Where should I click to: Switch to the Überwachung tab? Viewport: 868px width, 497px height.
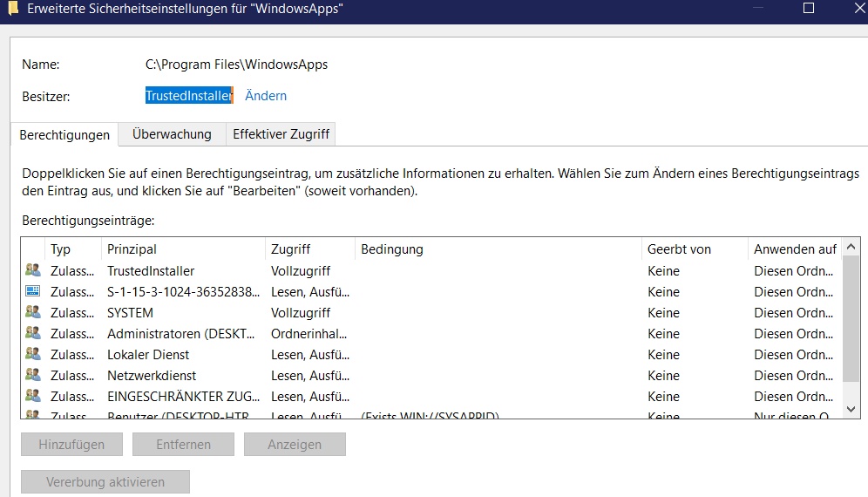172,134
